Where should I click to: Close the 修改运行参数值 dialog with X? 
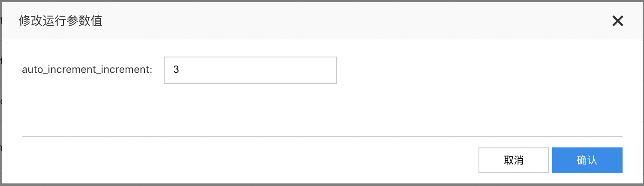[617, 21]
